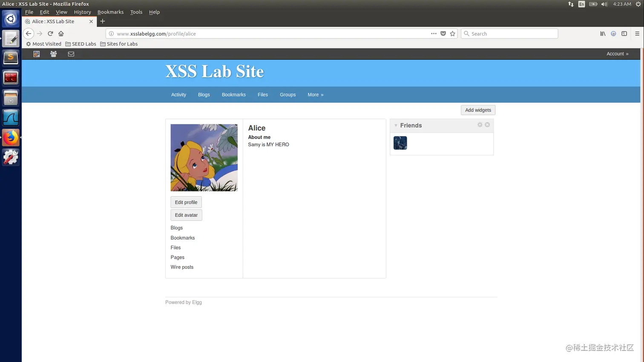Click the Add widgets button
Screen dimensions: 644x362
point(478,110)
